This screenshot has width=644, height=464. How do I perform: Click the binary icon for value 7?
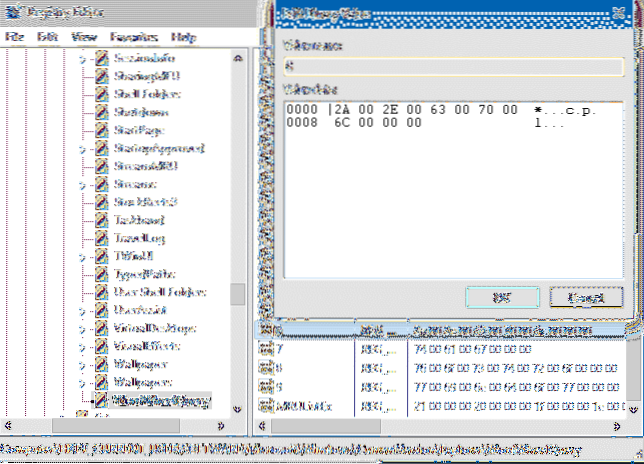point(266,349)
